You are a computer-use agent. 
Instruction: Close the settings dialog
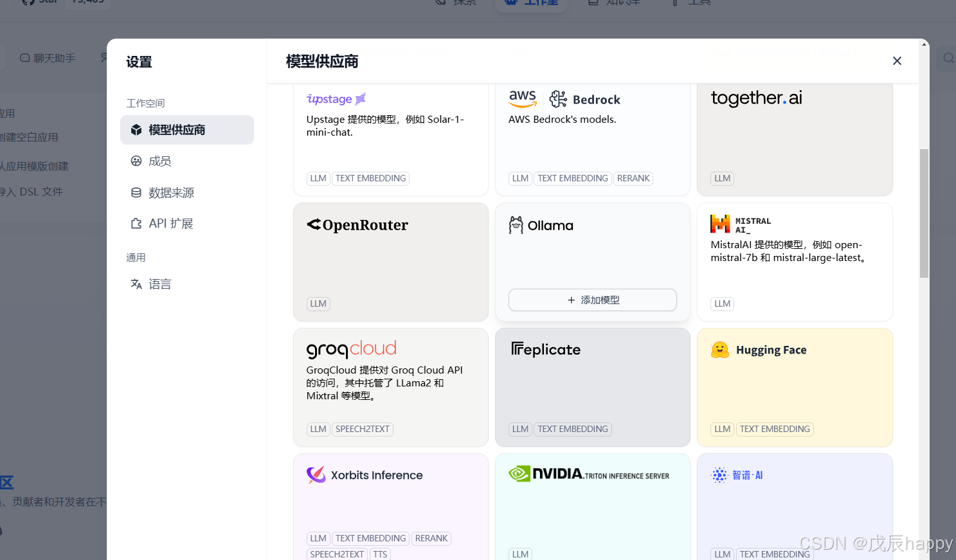[897, 60]
